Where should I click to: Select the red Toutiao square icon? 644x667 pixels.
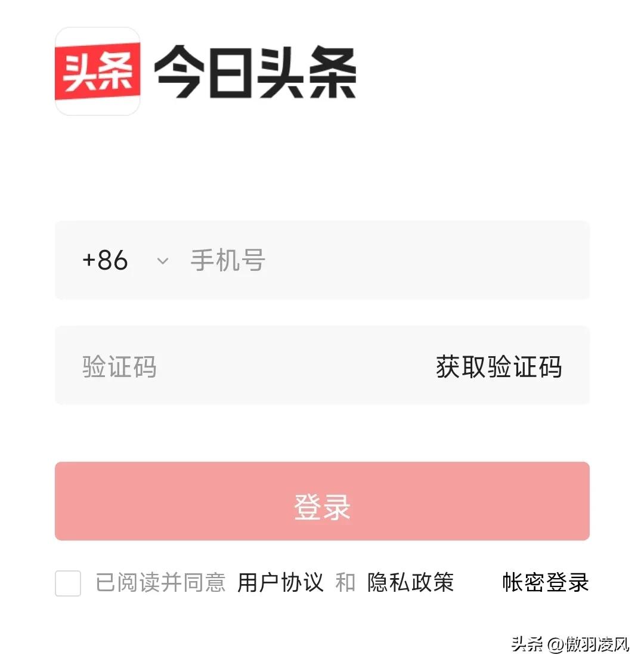tap(97, 72)
